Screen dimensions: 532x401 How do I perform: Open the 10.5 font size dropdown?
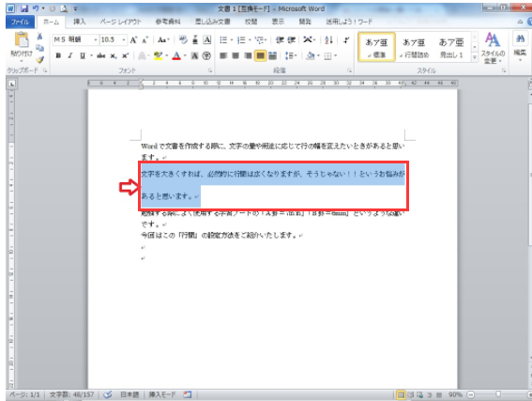click(124, 40)
